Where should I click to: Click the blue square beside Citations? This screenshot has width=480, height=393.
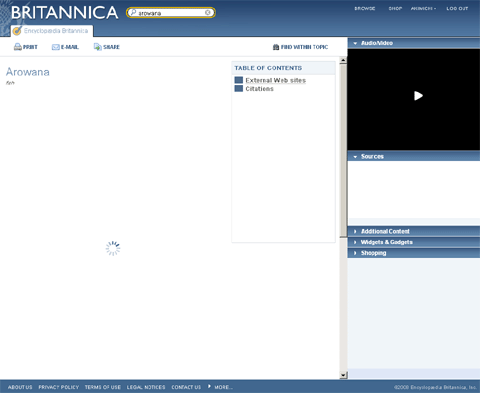click(x=239, y=88)
